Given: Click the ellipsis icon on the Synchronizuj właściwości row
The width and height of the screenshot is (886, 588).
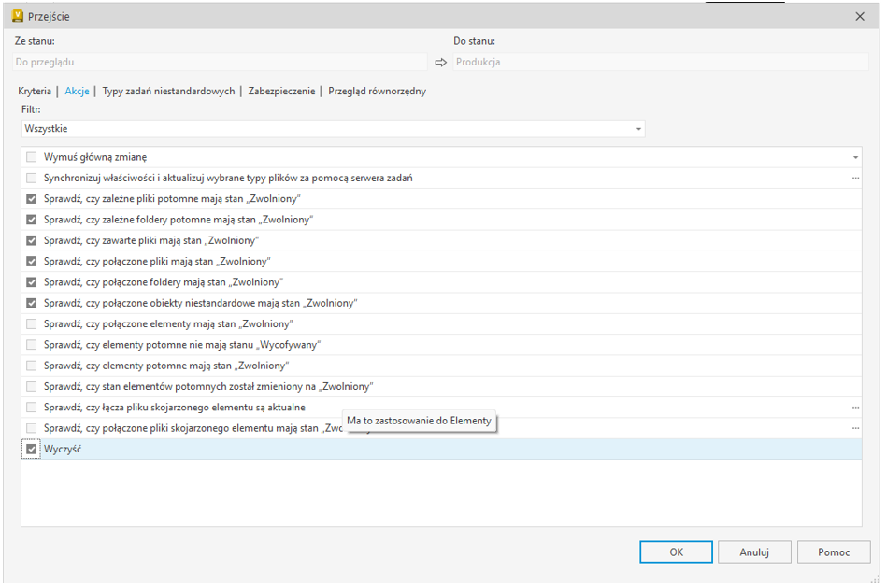Looking at the screenshot, I should point(854,178).
